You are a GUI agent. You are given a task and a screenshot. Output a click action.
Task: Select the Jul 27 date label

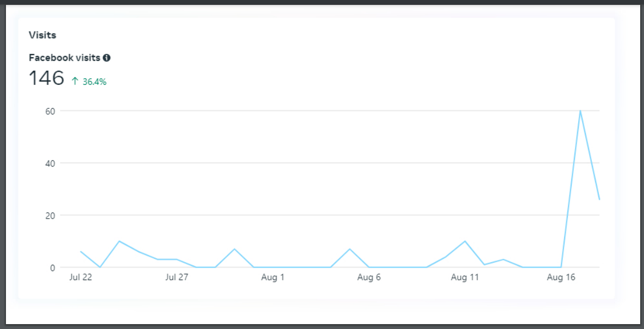[177, 277]
